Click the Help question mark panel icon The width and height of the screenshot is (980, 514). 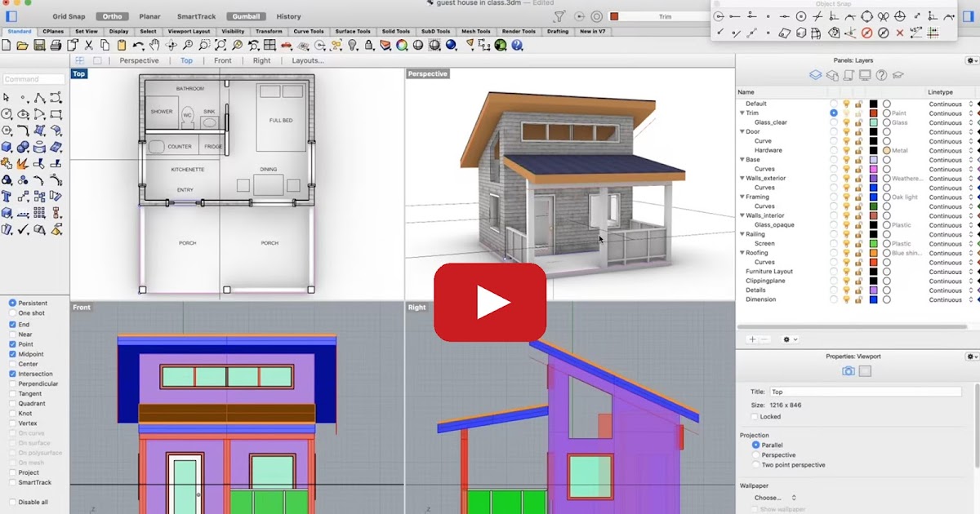pos(882,74)
